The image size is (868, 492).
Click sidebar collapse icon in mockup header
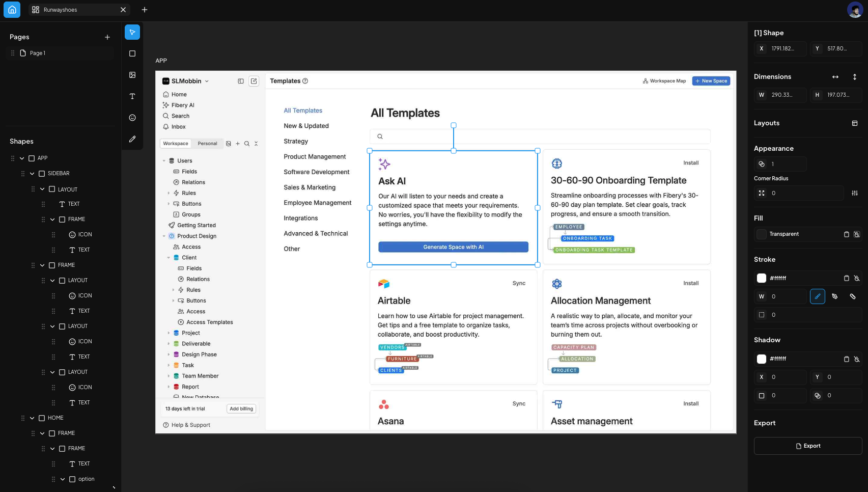[241, 81]
